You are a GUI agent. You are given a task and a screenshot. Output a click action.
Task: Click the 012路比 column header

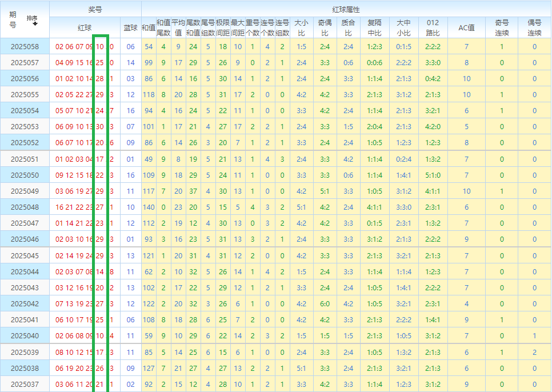[433, 27]
